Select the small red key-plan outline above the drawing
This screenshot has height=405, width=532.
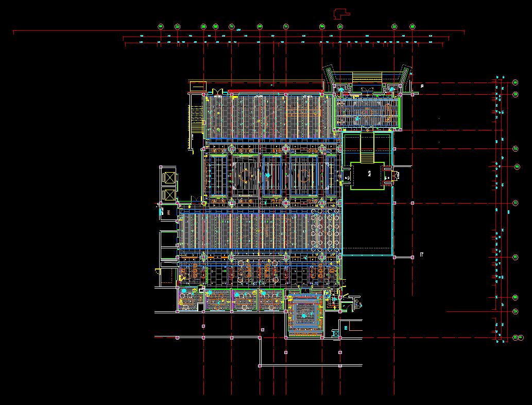tap(341, 13)
